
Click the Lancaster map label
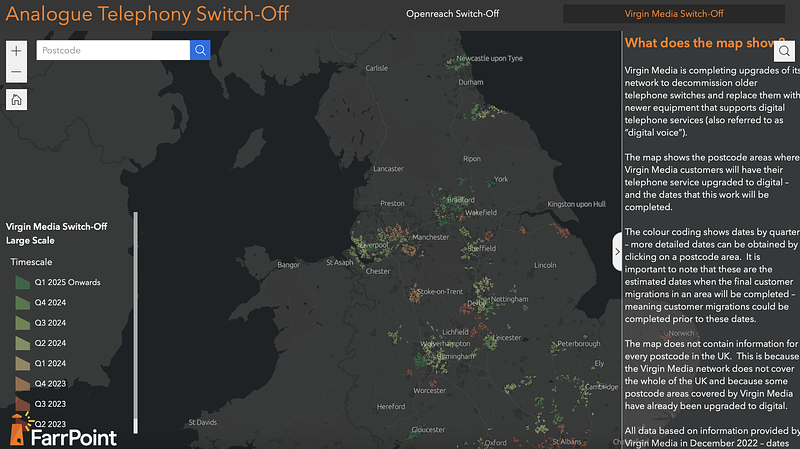[388, 168]
